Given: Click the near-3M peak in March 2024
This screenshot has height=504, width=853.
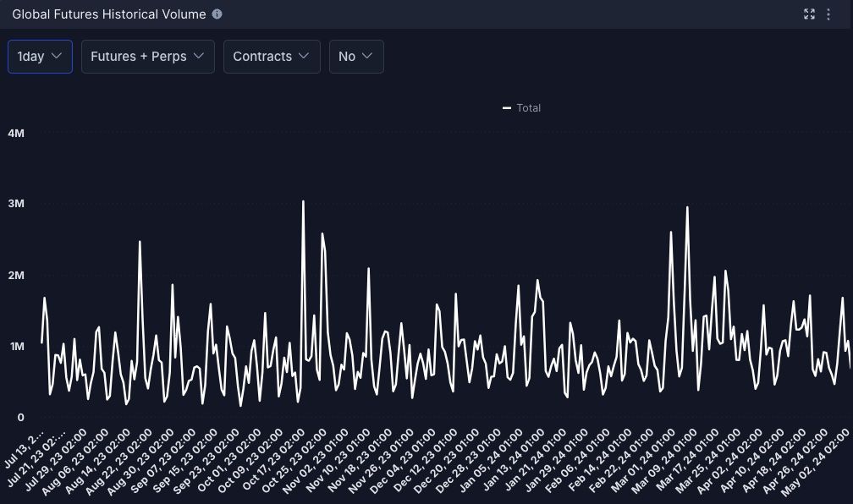Looking at the screenshot, I should (x=687, y=207).
